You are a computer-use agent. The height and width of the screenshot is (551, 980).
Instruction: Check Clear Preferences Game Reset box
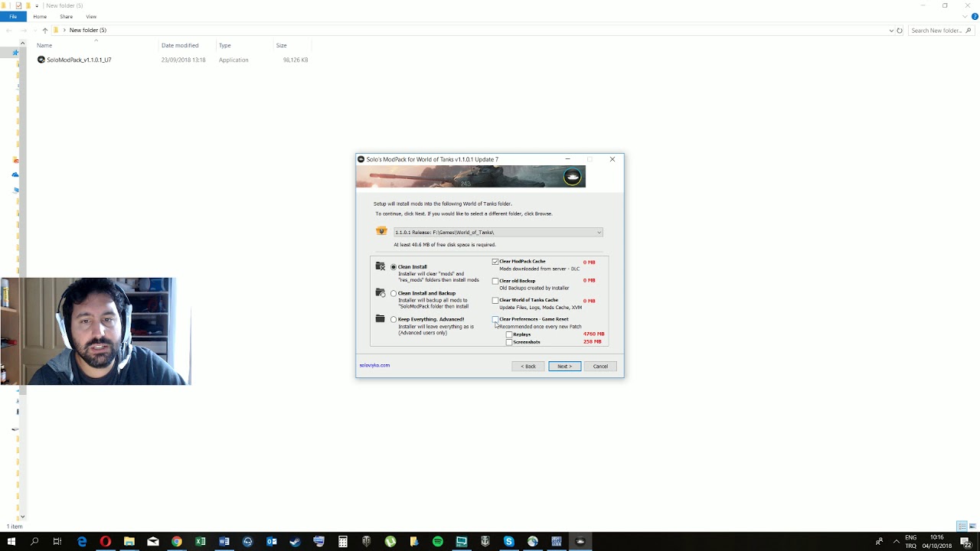[495, 319]
